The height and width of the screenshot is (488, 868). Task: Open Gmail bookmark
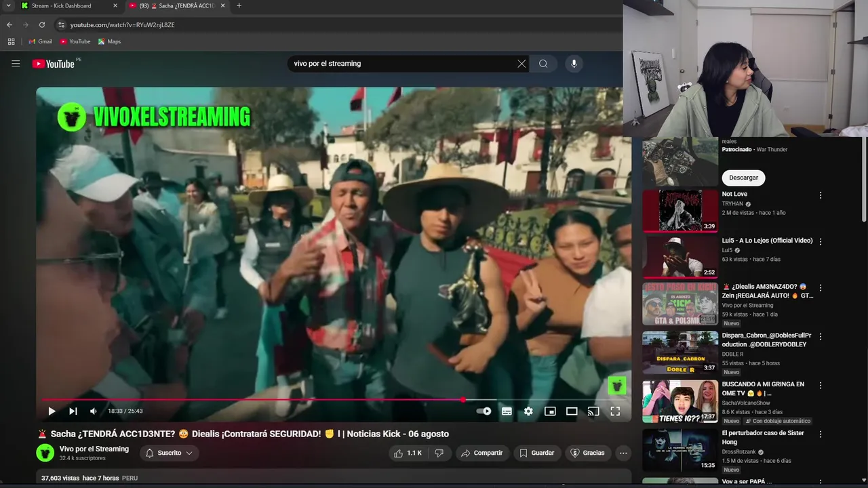click(40, 41)
